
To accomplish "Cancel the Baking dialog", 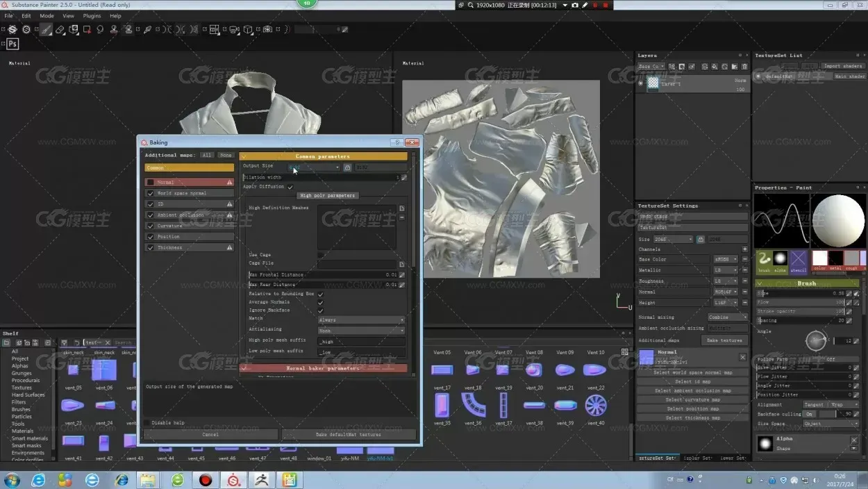I will click(x=210, y=434).
